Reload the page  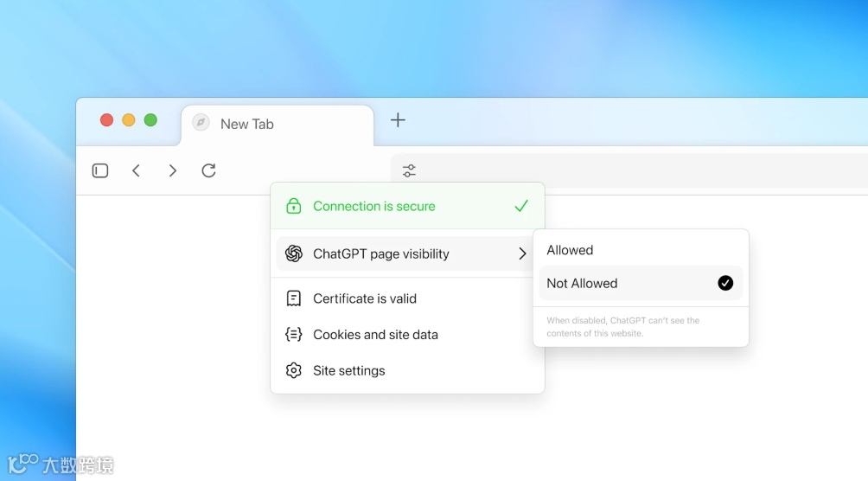(208, 170)
